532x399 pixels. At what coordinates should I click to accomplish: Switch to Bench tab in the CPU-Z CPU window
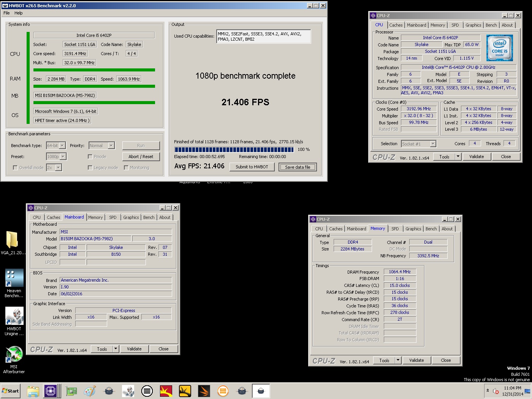pyautogui.click(x=491, y=25)
